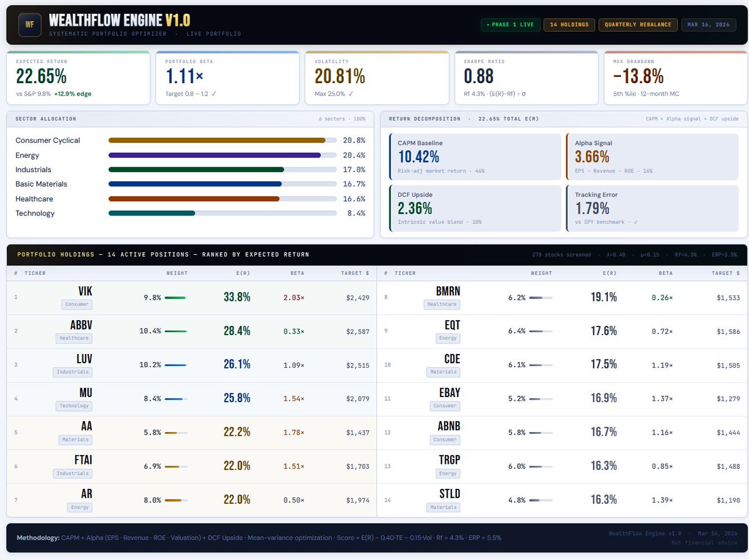The height and width of the screenshot is (560, 749).
Task: Click the ABBV ticker
Action: (81, 325)
